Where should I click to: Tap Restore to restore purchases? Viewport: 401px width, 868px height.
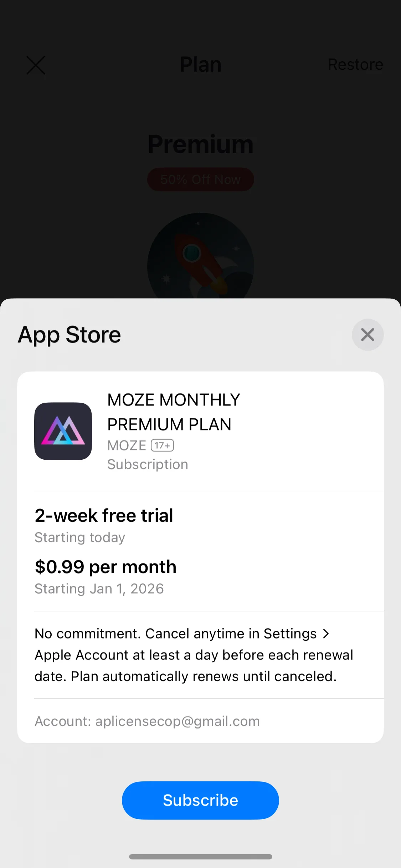(355, 65)
